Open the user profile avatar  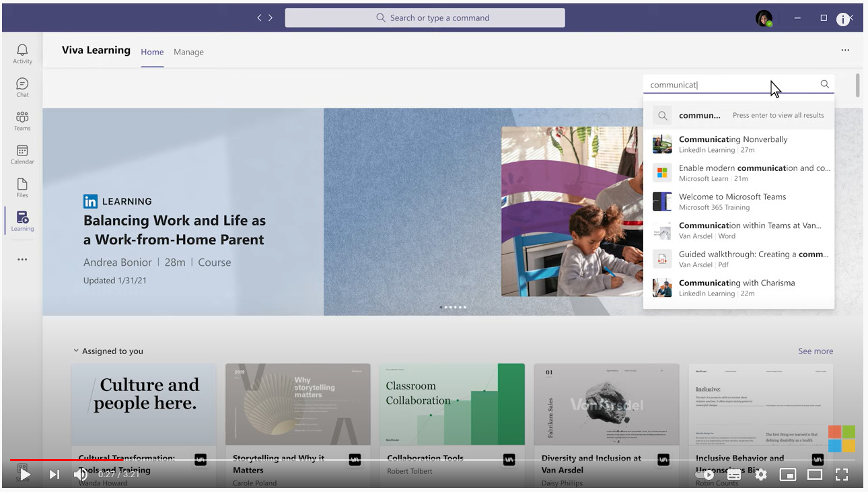click(x=764, y=19)
